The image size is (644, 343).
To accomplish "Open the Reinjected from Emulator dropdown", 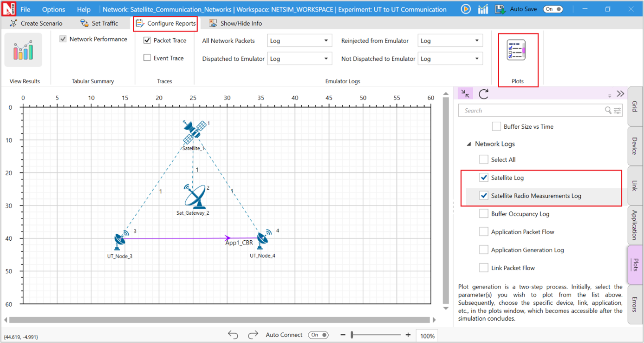I will coord(449,41).
